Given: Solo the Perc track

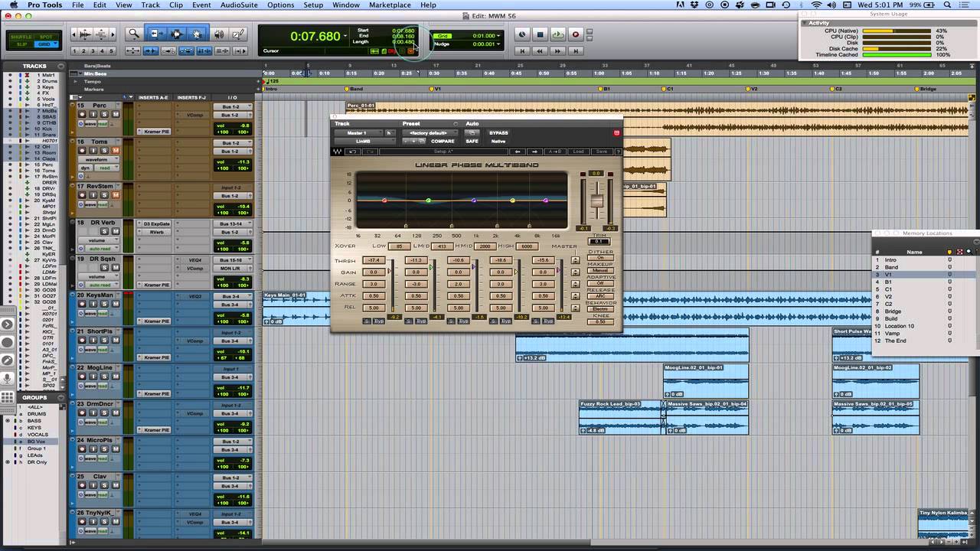Looking at the screenshot, I should (x=104, y=114).
